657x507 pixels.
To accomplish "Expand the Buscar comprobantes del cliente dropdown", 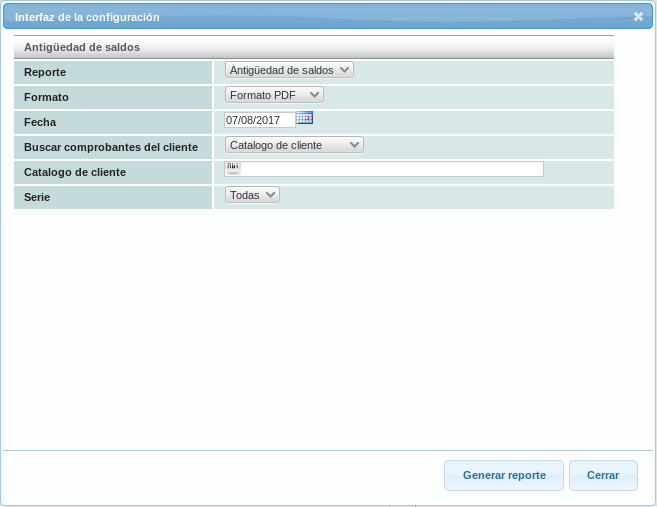I will pyautogui.click(x=294, y=145).
